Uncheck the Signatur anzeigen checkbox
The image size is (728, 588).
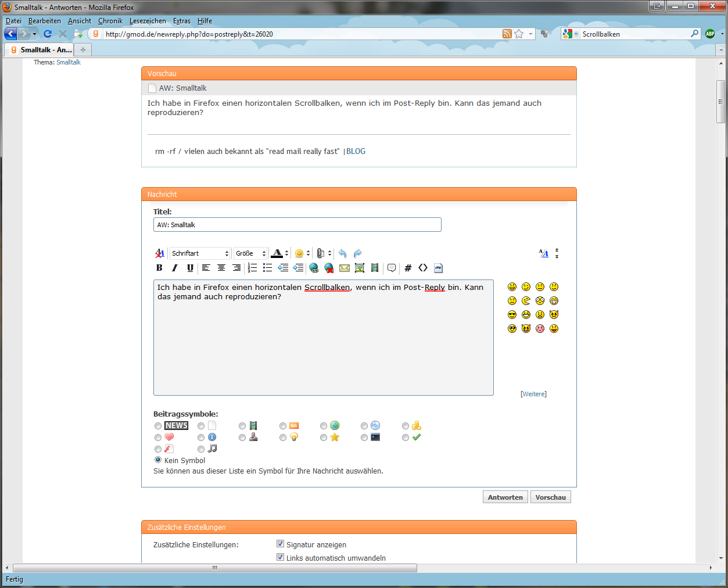tap(281, 544)
